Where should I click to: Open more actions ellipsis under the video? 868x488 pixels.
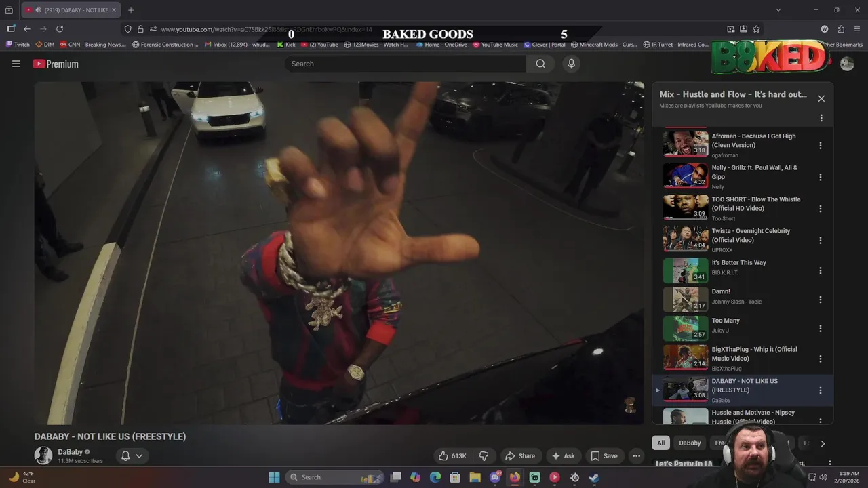pyautogui.click(x=636, y=456)
